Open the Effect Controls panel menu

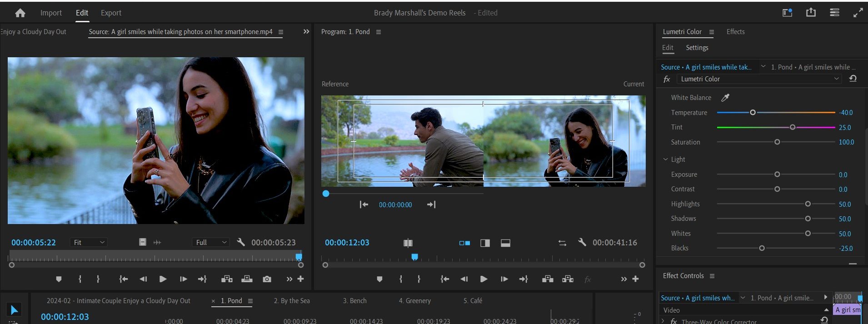[x=712, y=276]
